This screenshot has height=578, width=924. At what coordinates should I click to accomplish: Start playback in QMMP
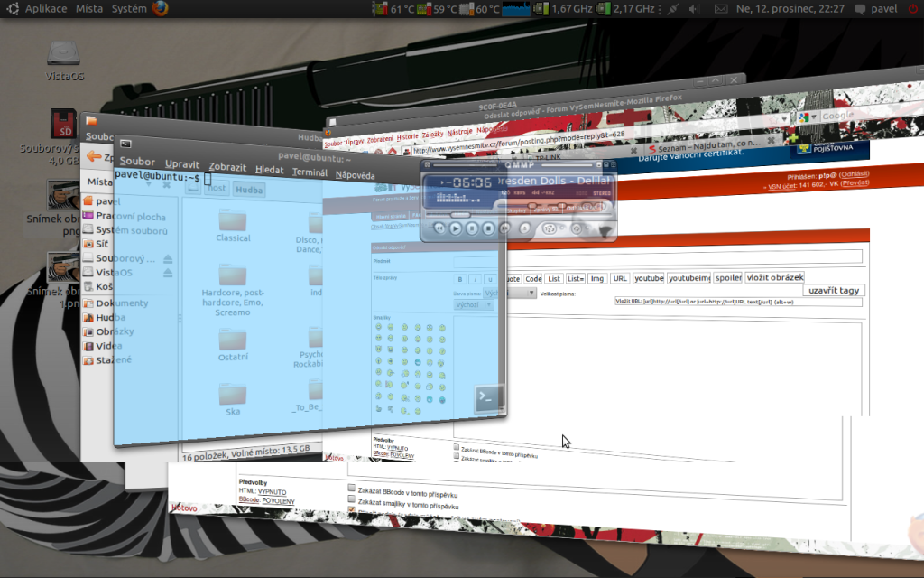coord(456,228)
